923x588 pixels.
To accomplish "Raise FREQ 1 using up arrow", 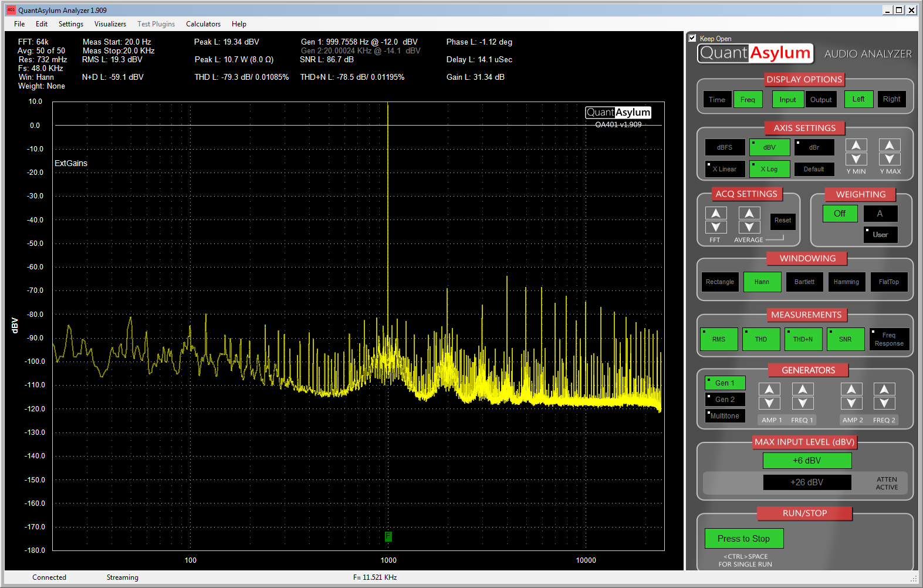I will coord(803,389).
